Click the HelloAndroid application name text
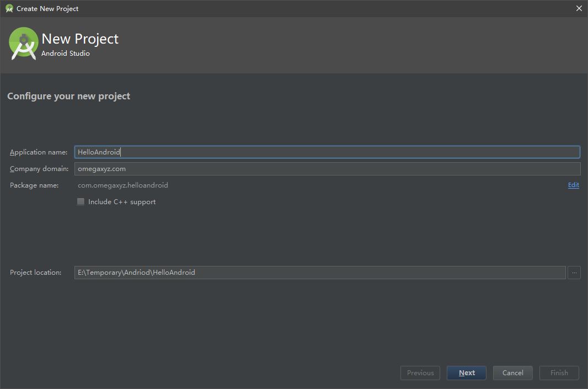Image resolution: width=588 pixels, height=389 pixels. point(99,152)
